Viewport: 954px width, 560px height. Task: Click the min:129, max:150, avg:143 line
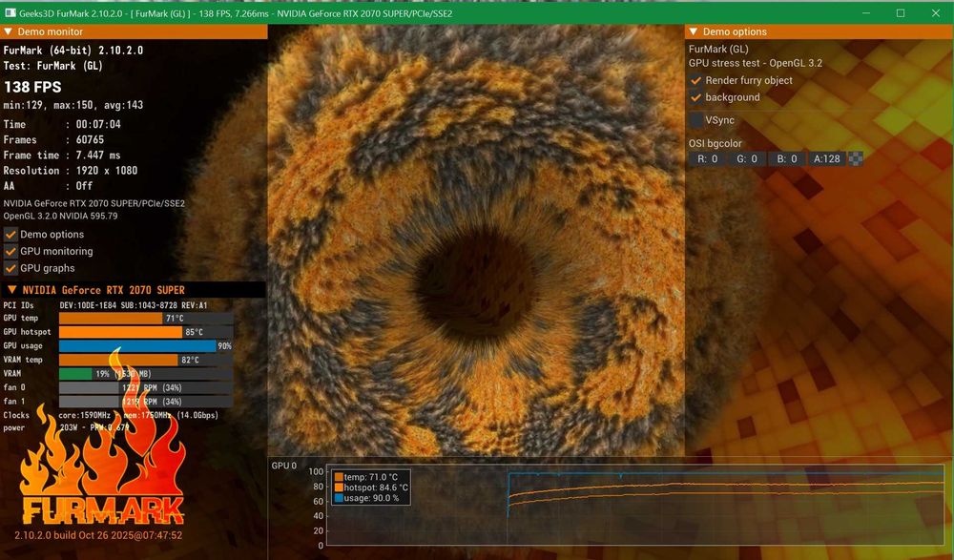[73, 105]
